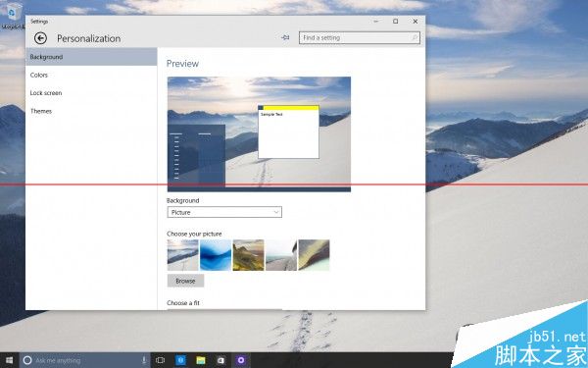
Task: Go back using the Personalization back arrow
Action: pyautogui.click(x=40, y=38)
